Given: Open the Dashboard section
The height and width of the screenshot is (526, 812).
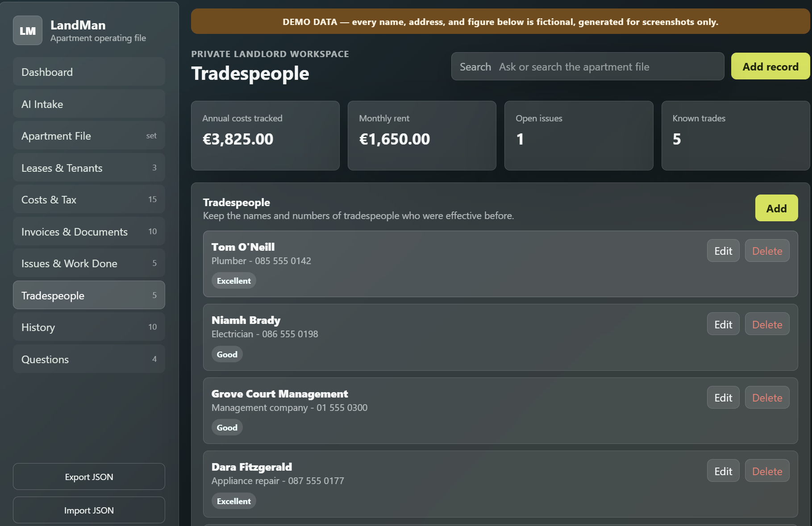Looking at the screenshot, I should click(89, 72).
